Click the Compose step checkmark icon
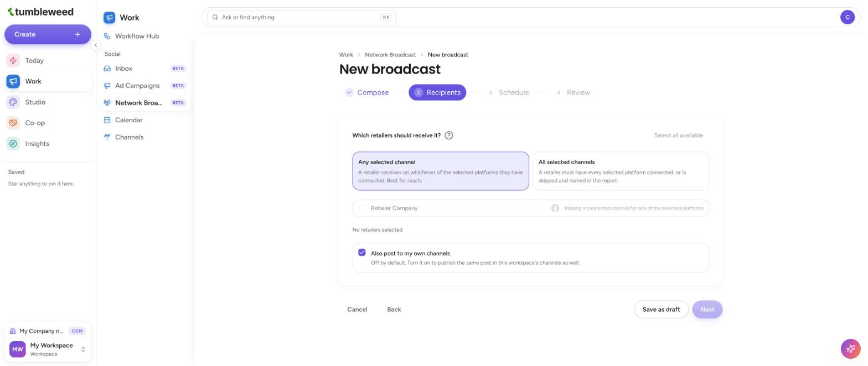Screen dimensions: 868x366 349,92
